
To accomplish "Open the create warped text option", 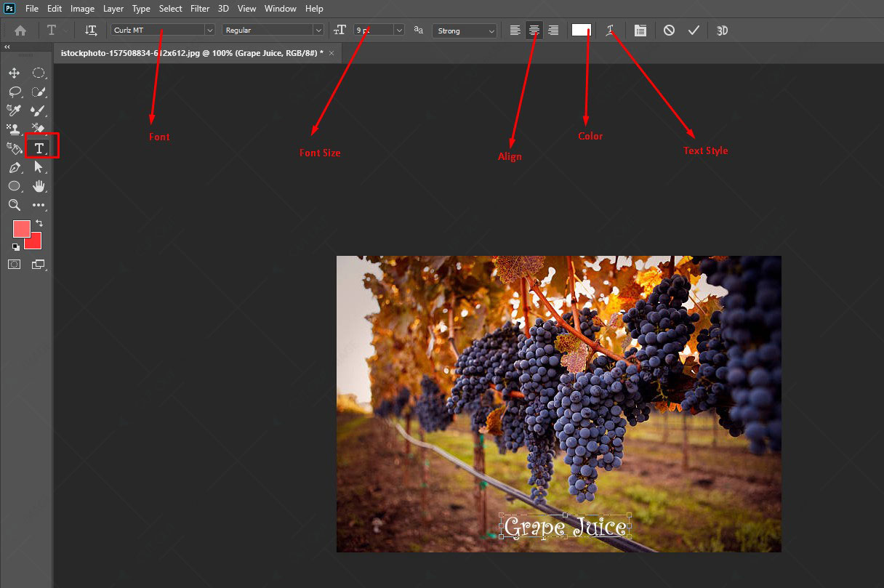I will [611, 31].
